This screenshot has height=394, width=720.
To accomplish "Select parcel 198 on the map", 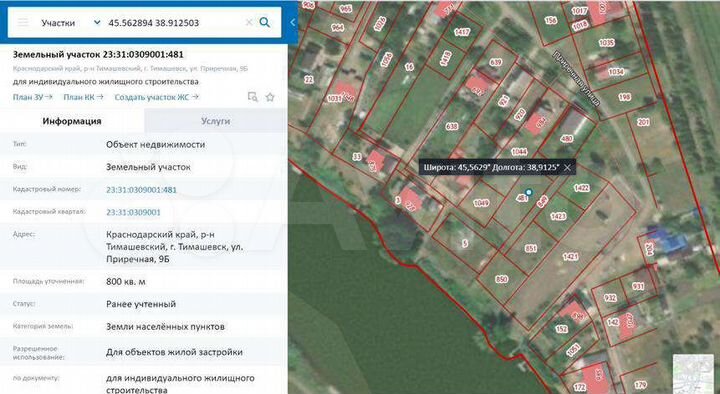I will pyautogui.click(x=624, y=97).
